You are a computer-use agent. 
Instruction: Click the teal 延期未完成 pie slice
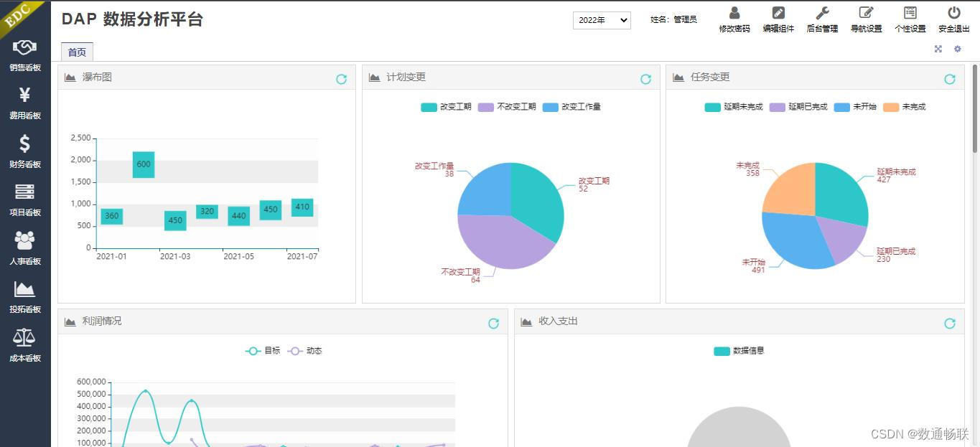[x=841, y=194]
